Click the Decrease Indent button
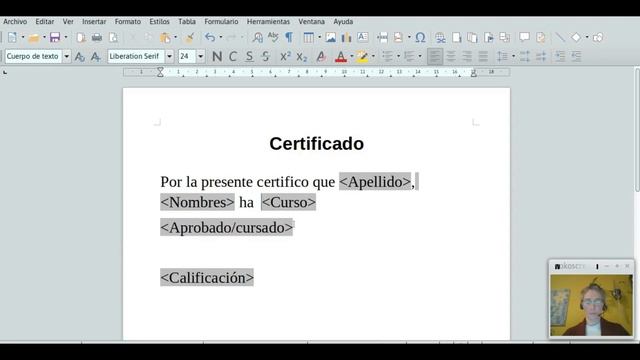640x360 pixels. point(576,56)
